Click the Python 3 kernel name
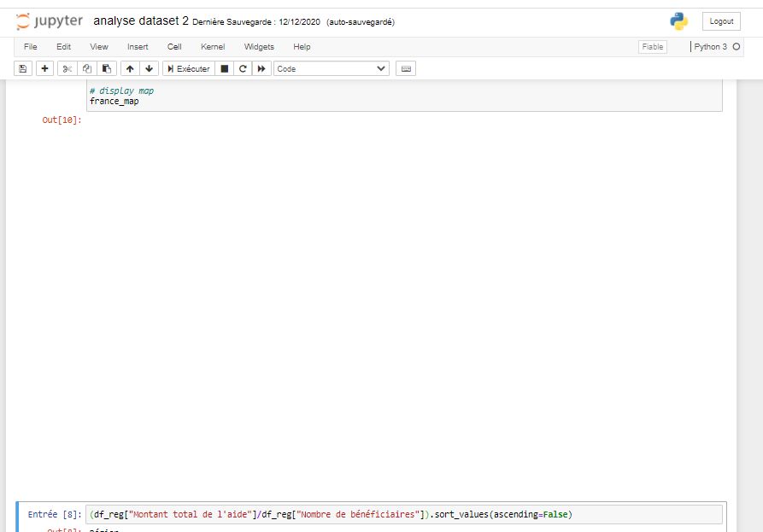This screenshot has width=763, height=532. click(x=710, y=47)
